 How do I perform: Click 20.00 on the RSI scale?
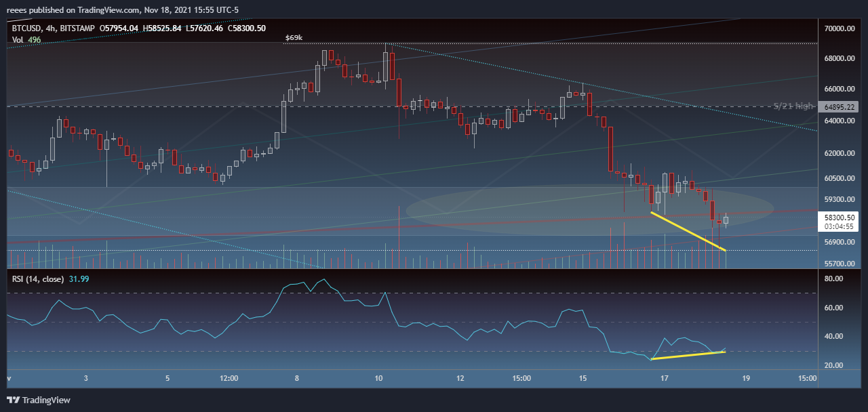(x=833, y=365)
